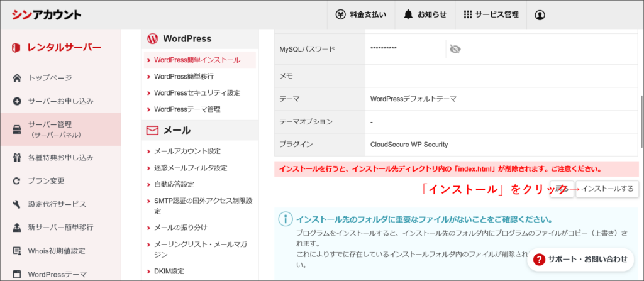644x281 pixels.
Task: Open お知らせ notifications in header
Action: pos(425,15)
